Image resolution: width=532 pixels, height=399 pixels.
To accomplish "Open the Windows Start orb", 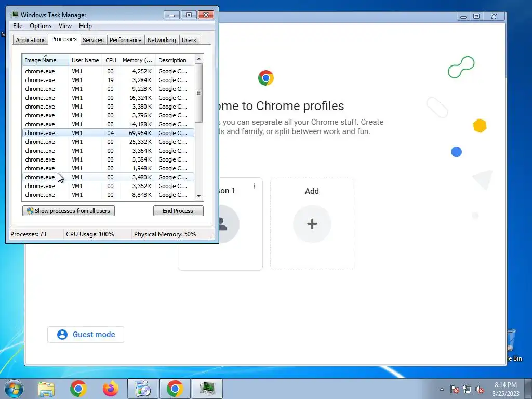I will click(14, 389).
